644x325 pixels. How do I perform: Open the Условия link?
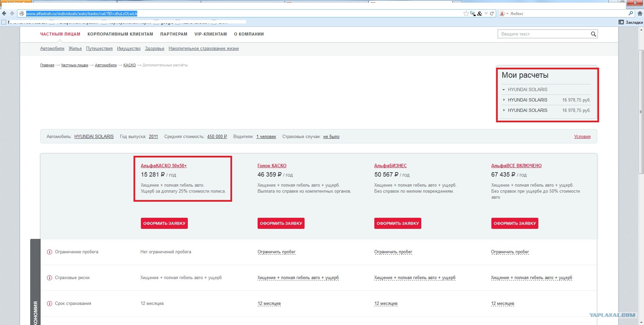(x=582, y=137)
